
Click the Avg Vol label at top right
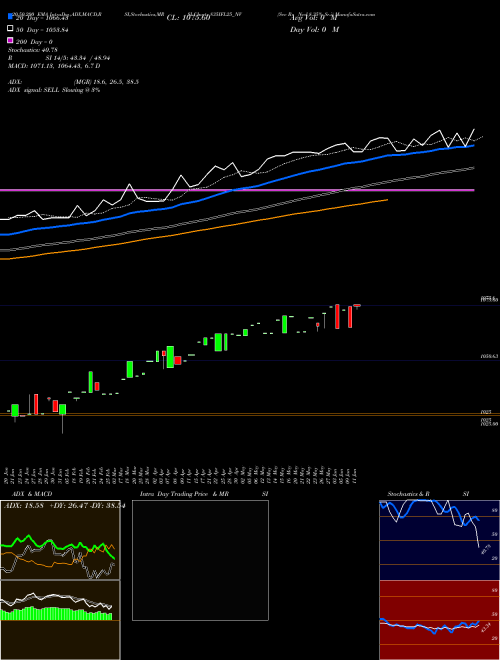click(314, 18)
